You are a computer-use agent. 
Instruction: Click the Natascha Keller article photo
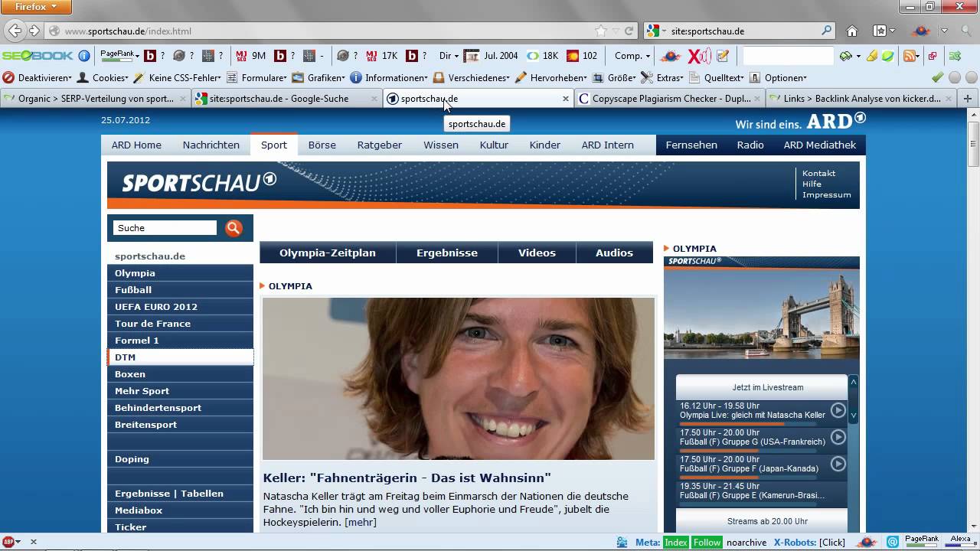click(x=459, y=379)
